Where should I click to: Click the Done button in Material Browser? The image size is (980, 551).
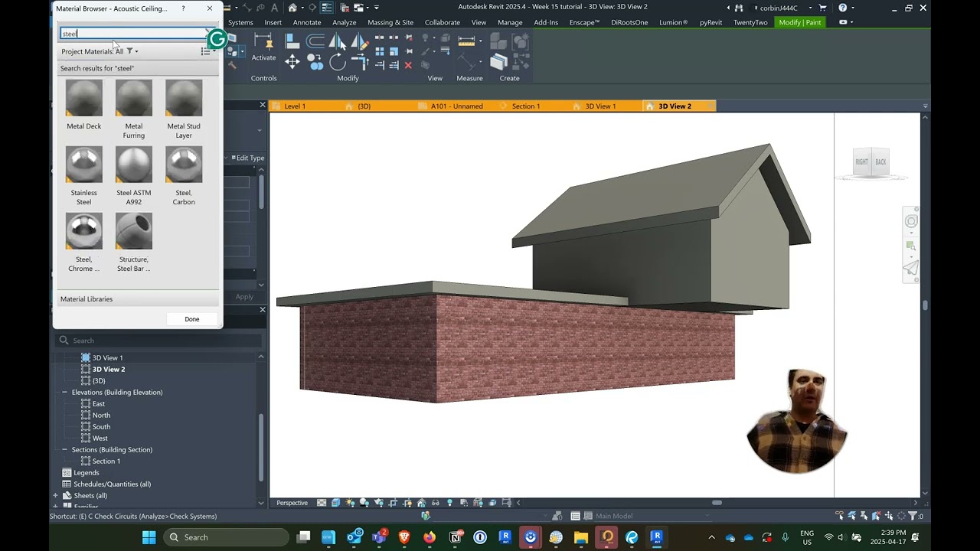click(192, 319)
